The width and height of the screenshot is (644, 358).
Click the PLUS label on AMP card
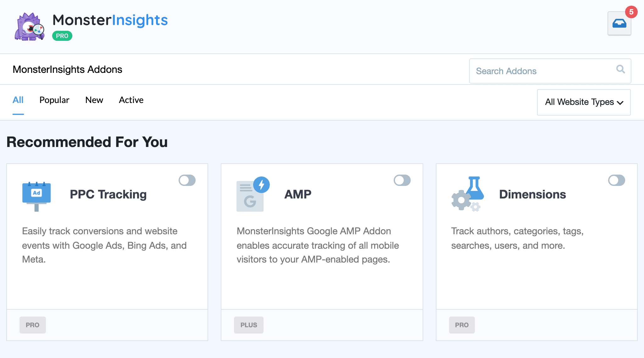click(249, 325)
